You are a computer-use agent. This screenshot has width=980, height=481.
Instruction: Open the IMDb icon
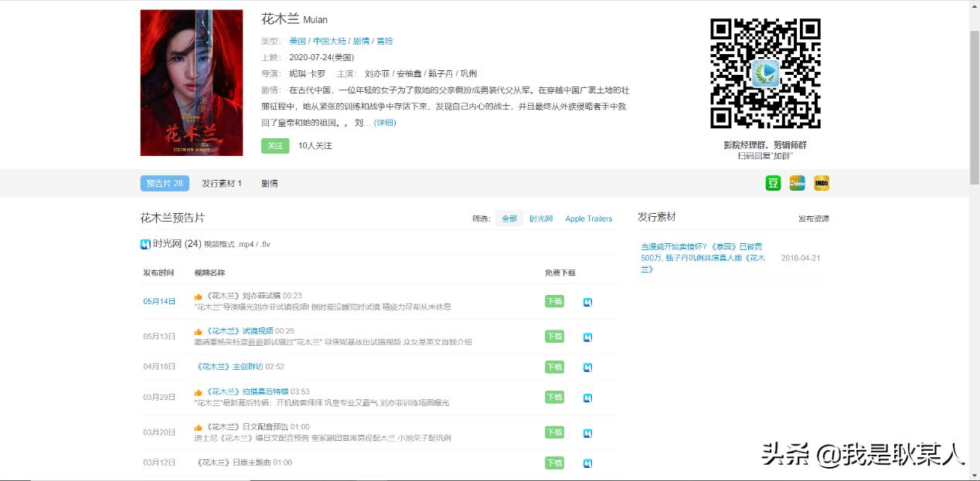pyautogui.click(x=821, y=183)
